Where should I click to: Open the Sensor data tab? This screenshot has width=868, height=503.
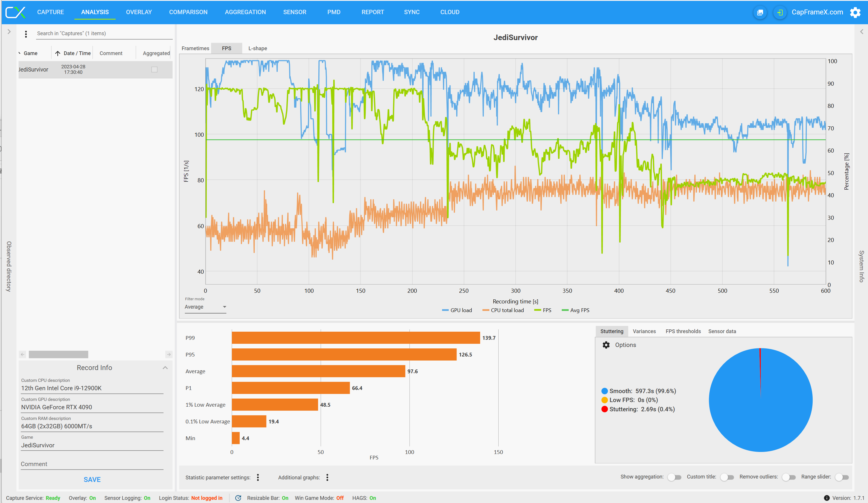point(722,331)
